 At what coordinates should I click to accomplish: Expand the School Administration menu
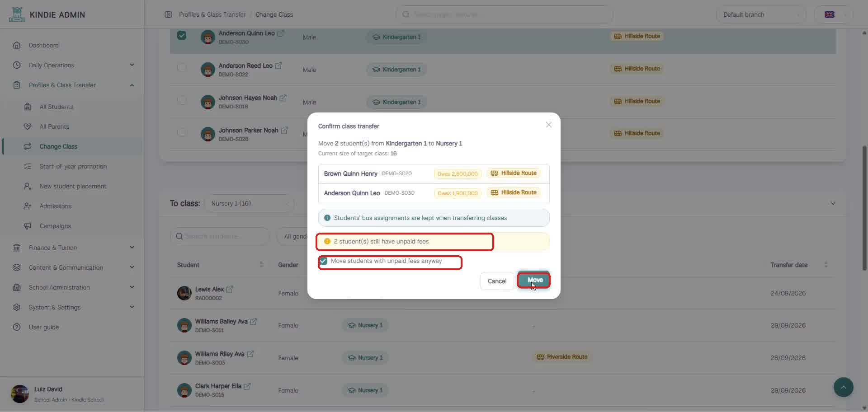click(x=72, y=287)
